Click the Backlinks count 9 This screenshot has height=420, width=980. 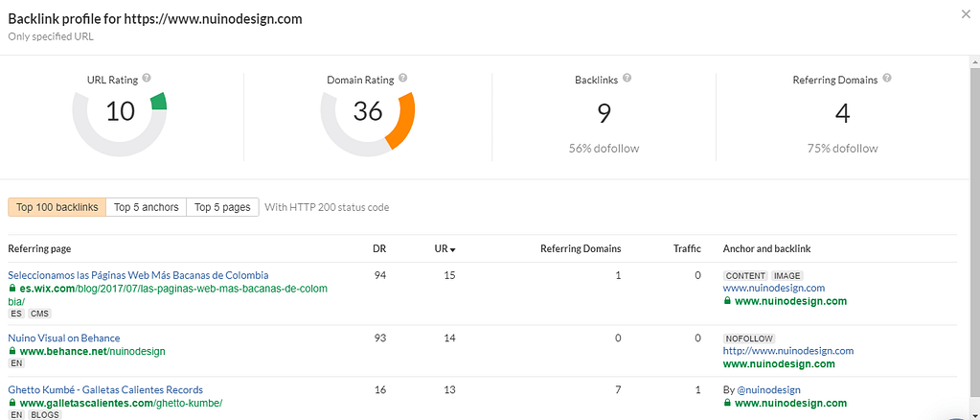point(604,114)
